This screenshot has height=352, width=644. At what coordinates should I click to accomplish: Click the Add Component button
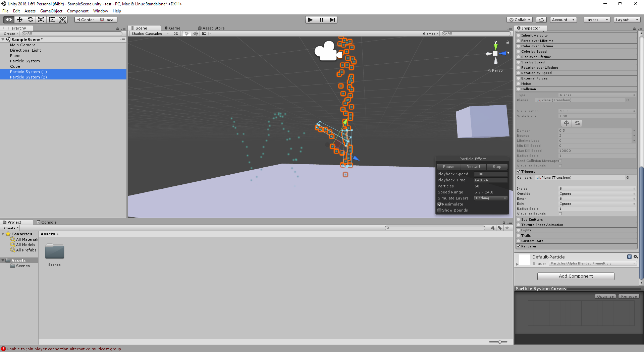[576, 276]
